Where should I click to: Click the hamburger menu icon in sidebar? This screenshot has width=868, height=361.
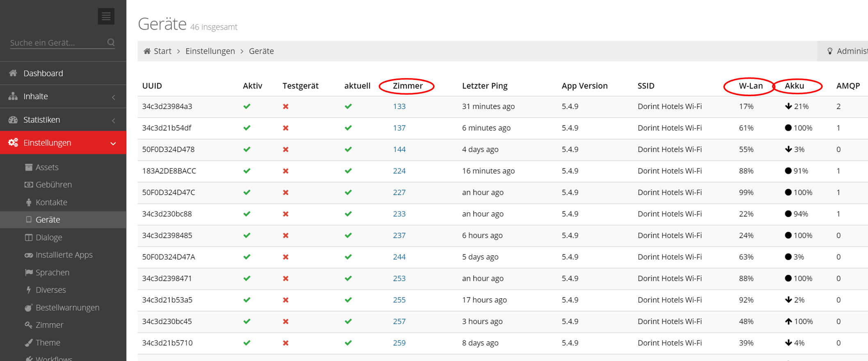[x=106, y=16]
